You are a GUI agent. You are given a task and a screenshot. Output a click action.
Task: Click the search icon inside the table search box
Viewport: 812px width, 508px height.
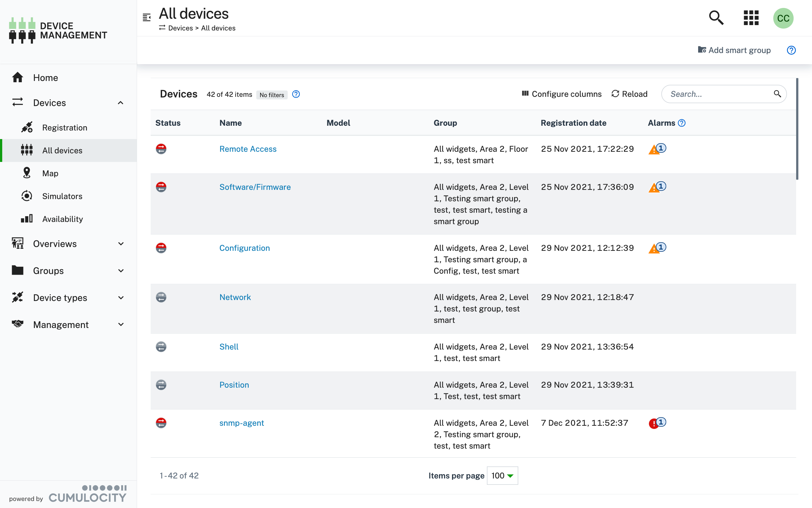[777, 94]
